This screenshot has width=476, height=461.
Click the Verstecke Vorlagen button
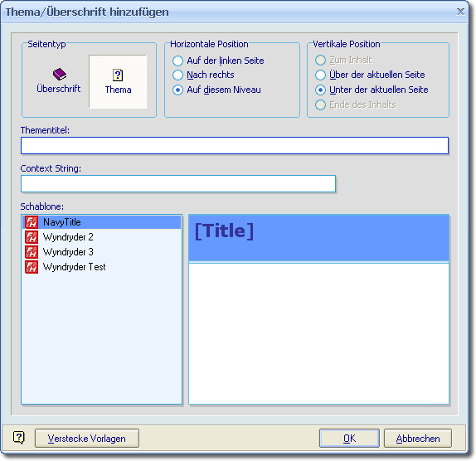[87, 439]
